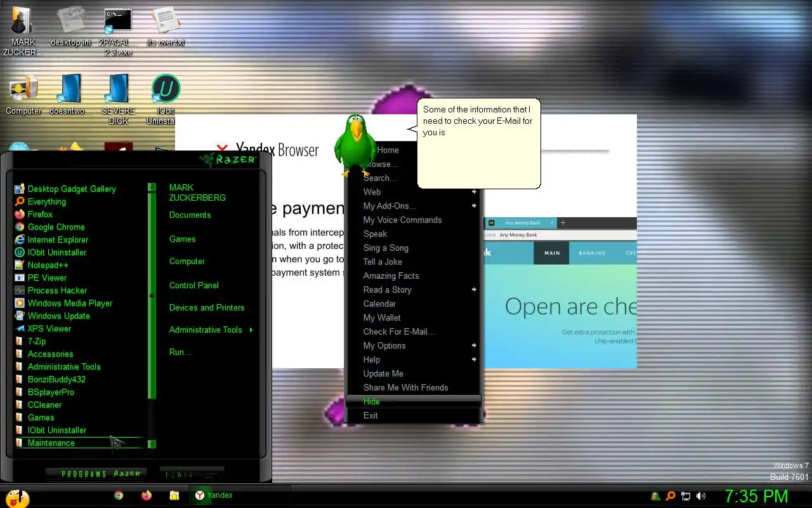Choose Exit in the parrot menu
The width and height of the screenshot is (812, 508).
coord(413,415)
